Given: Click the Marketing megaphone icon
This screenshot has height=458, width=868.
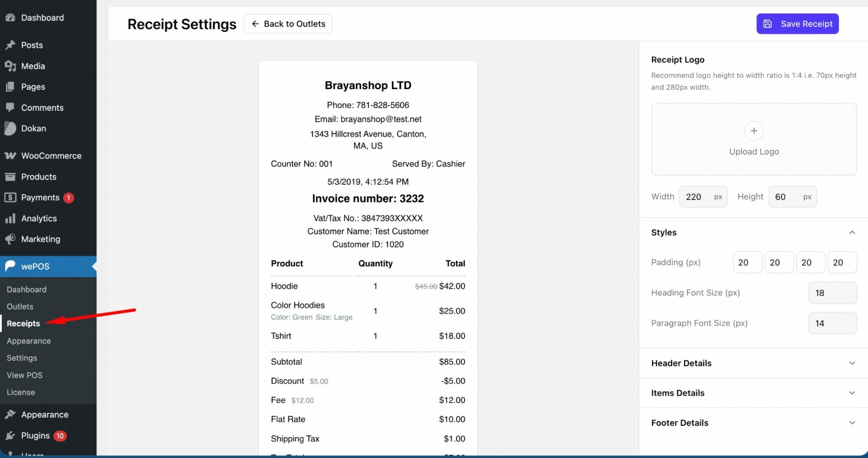Looking at the screenshot, I should click(10, 239).
